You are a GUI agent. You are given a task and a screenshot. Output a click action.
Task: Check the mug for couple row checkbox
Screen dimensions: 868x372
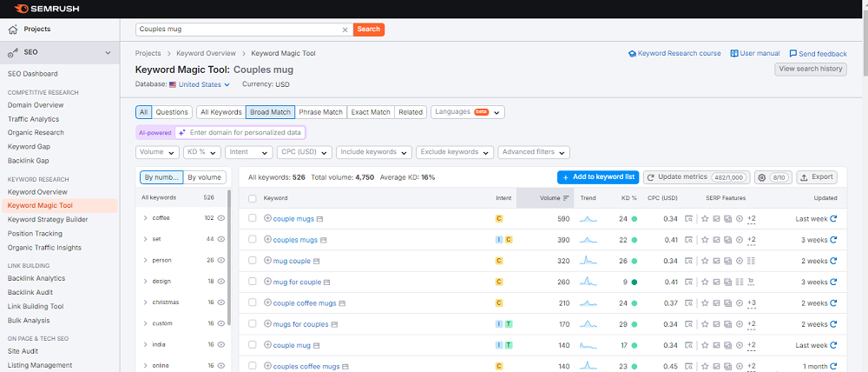coord(253,282)
